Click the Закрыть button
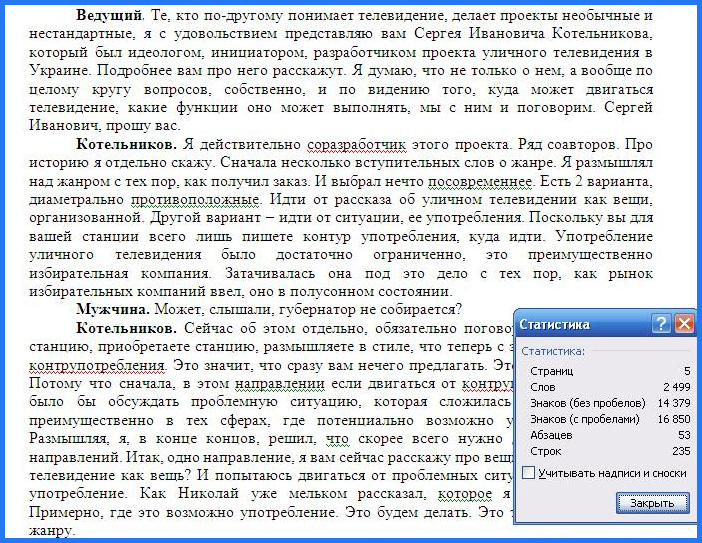702x543 pixels. [652, 503]
